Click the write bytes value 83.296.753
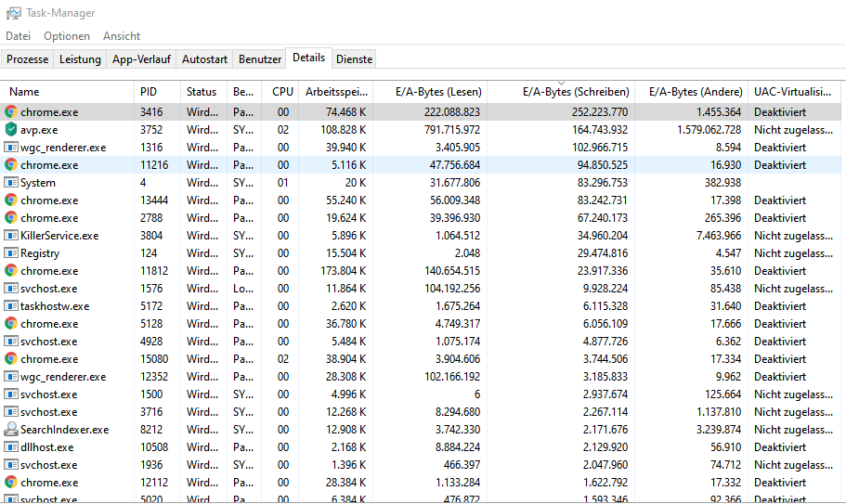 coord(602,183)
